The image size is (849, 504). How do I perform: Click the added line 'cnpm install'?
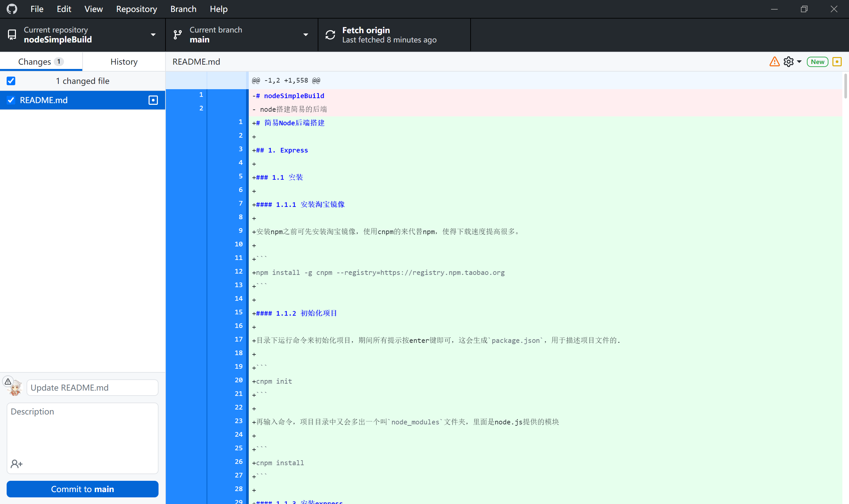coord(278,463)
